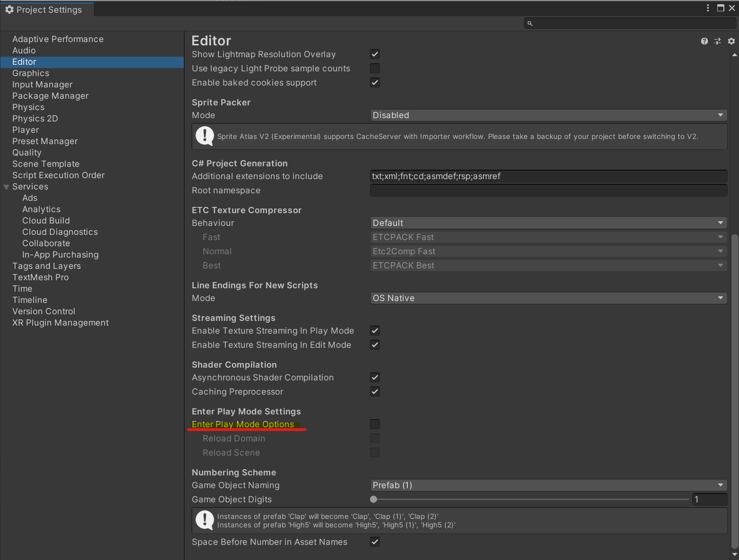
Task: Open Package Manager settings
Action: click(51, 96)
